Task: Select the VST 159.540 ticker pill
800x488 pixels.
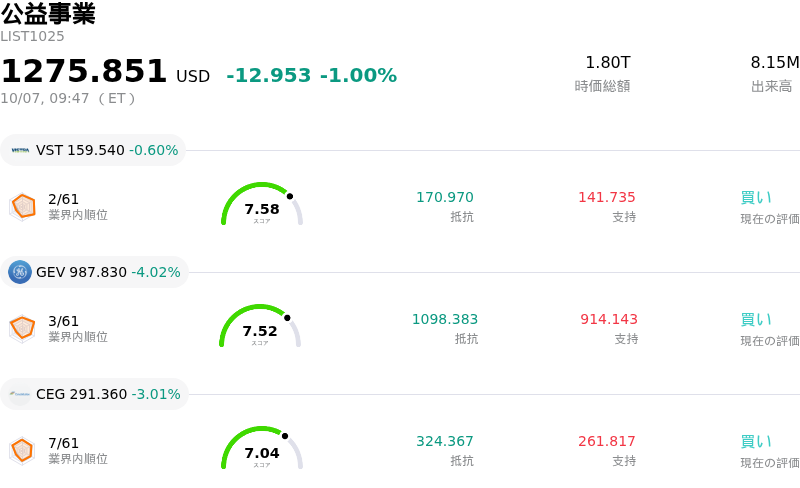Action: (x=93, y=150)
